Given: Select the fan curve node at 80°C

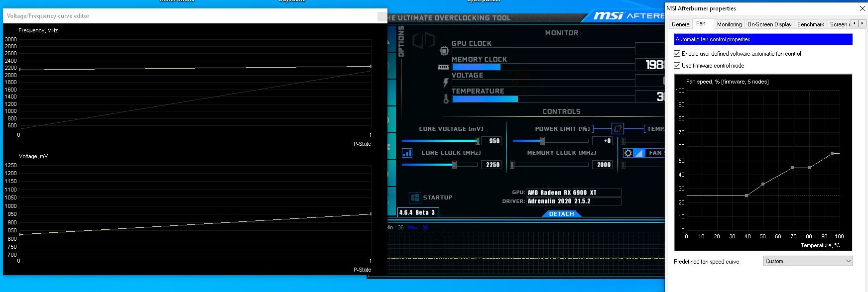Looking at the screenshot, I should pyautogui.click(x=809, y=168).
